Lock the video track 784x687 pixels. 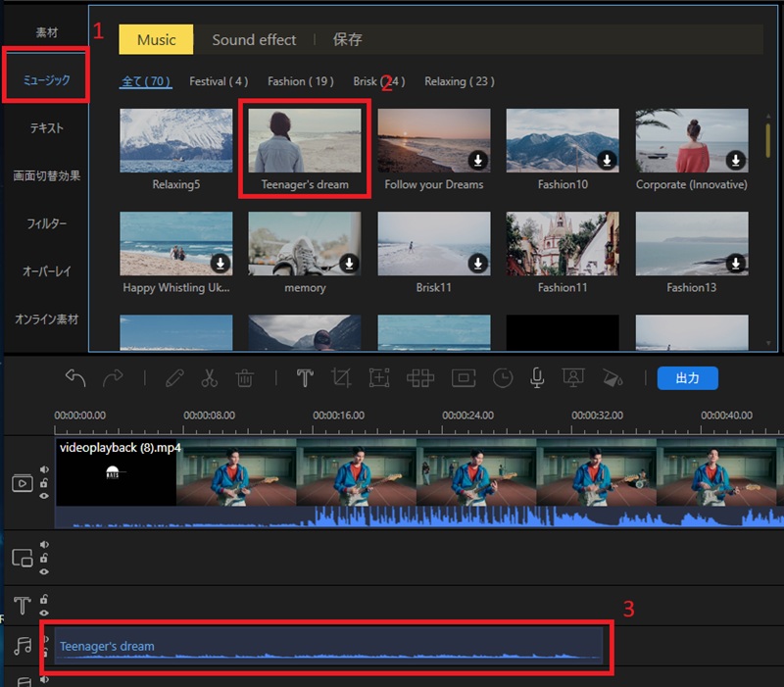[44, 482]
